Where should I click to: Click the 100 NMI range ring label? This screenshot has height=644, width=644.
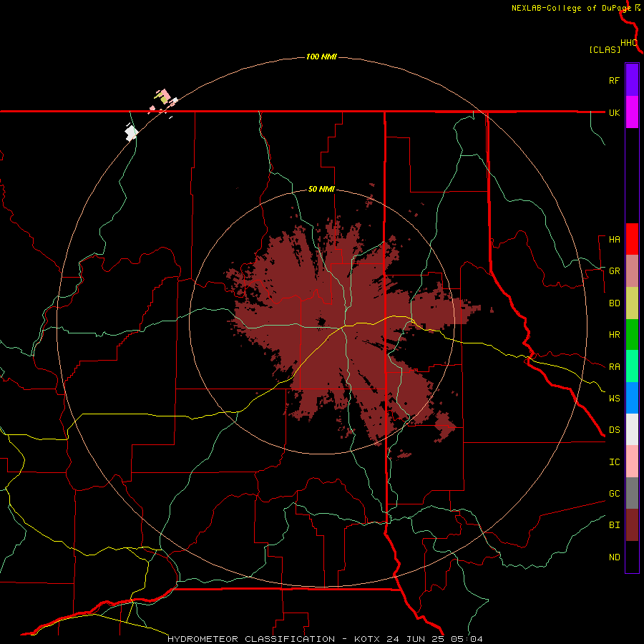(x=321, y=57)
